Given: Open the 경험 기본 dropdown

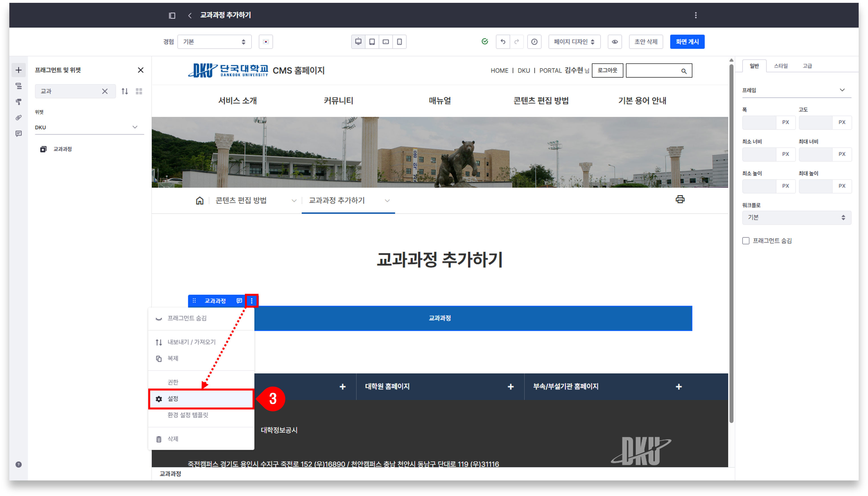Looking at the screenshot, I should pyautogui.click(x=214, y=42).
